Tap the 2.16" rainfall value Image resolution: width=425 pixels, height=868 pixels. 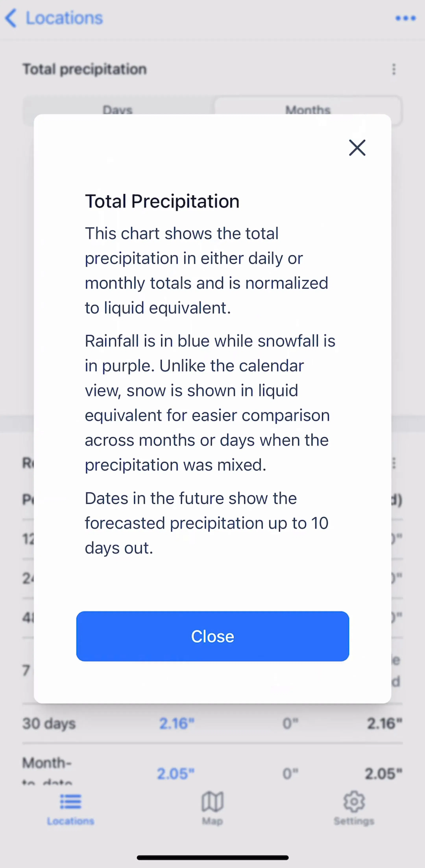[x=177, y=723]
